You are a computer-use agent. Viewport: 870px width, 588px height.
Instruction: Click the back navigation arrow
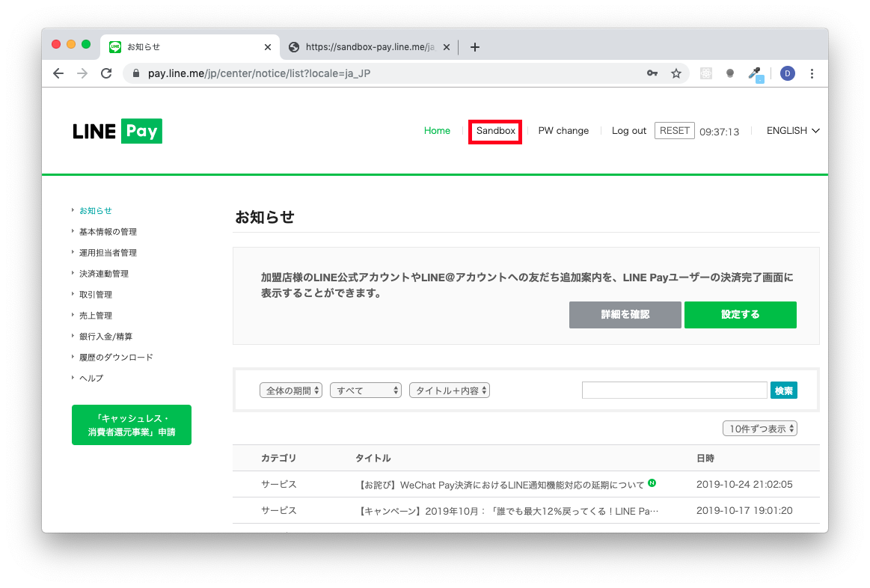coord(58,73)
